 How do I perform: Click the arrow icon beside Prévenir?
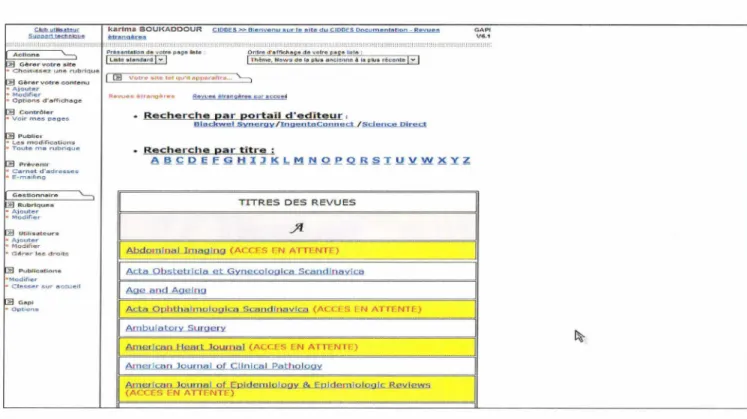(x=10, y=164)
